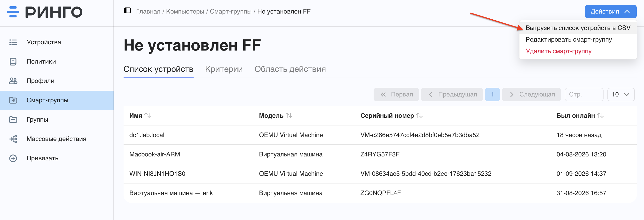Click the Устройства list icon in sidebar
The image size is (644, 220).
13,42
